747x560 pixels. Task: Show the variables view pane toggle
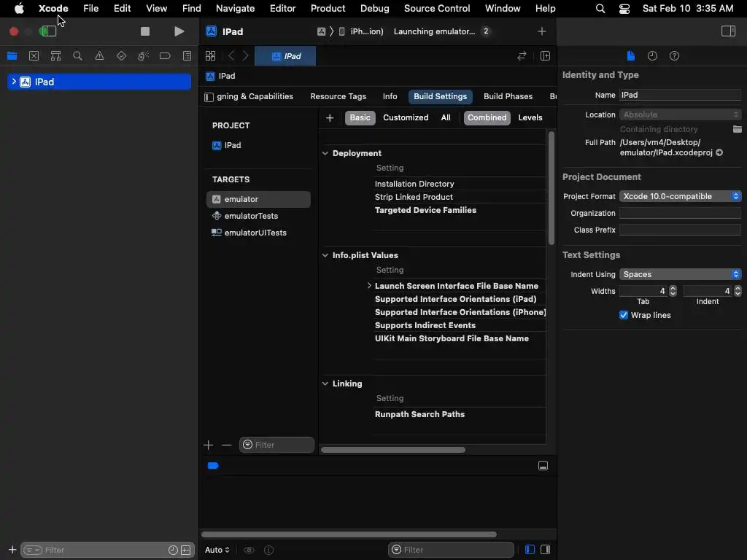(x=530, y=550)
